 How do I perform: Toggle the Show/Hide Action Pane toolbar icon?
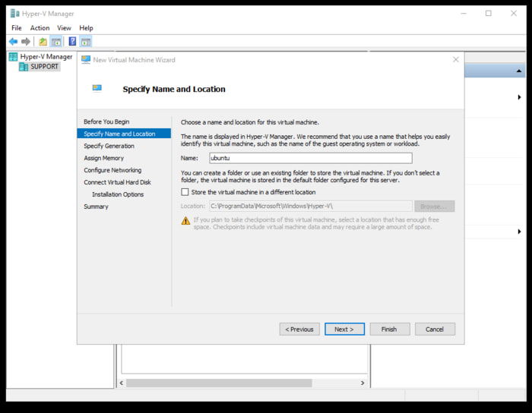point(86,42)
